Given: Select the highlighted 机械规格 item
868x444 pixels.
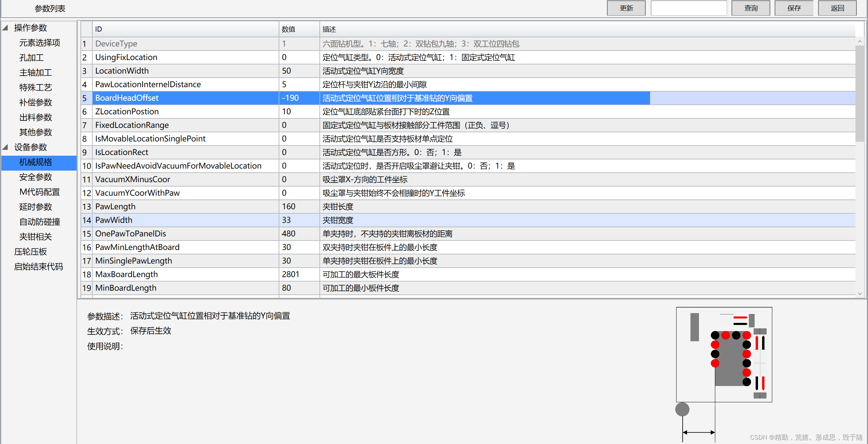Looking at the screenshot, I should [39, 162].
